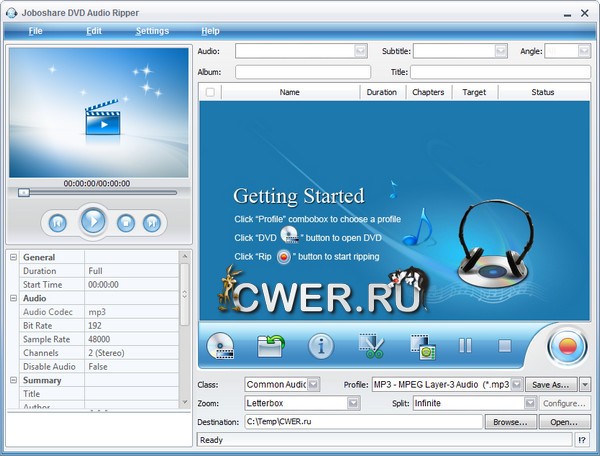Stop ripping with the square stop icon
The height and width of the screenshot is (456, 600).
pyautogui.click(x=505, y=346)
